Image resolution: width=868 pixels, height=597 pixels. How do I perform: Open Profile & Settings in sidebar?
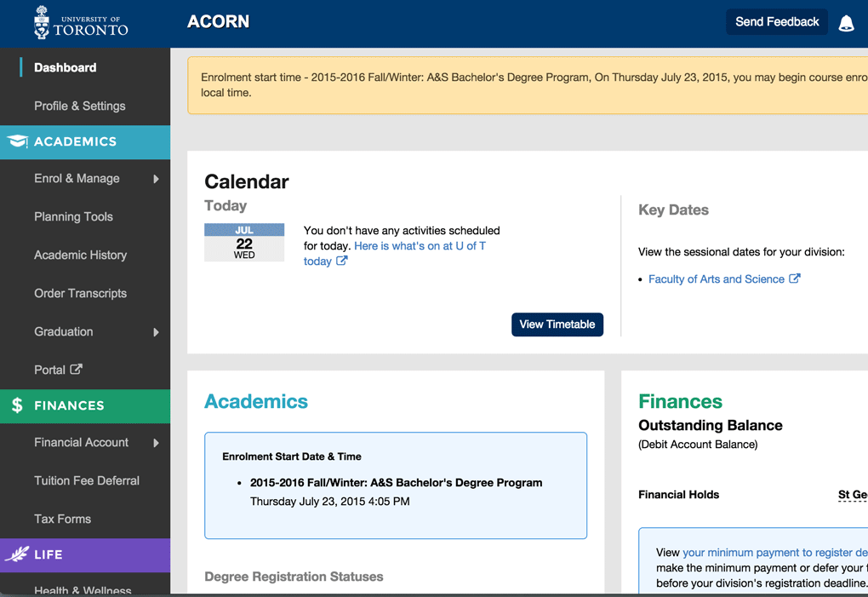pyautogui.click(x=79, y=106)
